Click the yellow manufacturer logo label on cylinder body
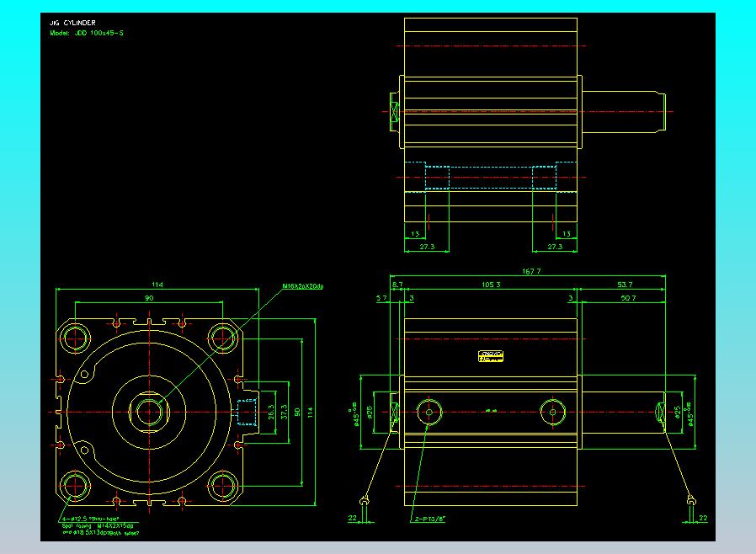 [x=491, y=357]
